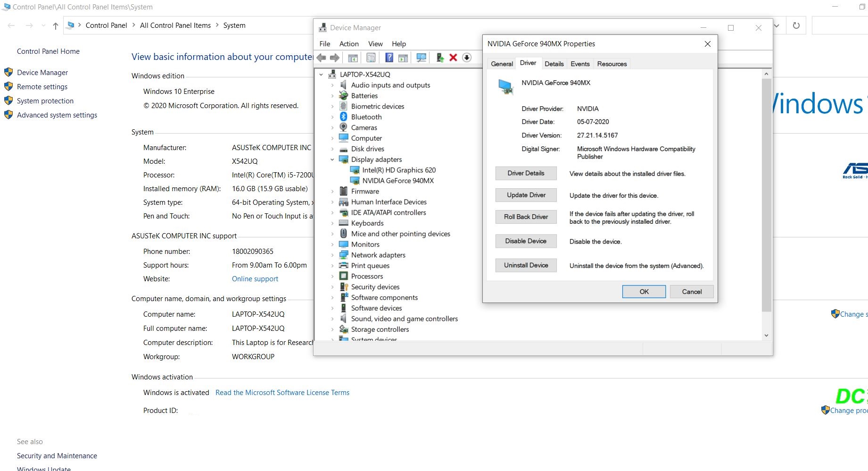
Task: Click the Biometric devices fingerprint icon
Action: (x=344, y=106)
